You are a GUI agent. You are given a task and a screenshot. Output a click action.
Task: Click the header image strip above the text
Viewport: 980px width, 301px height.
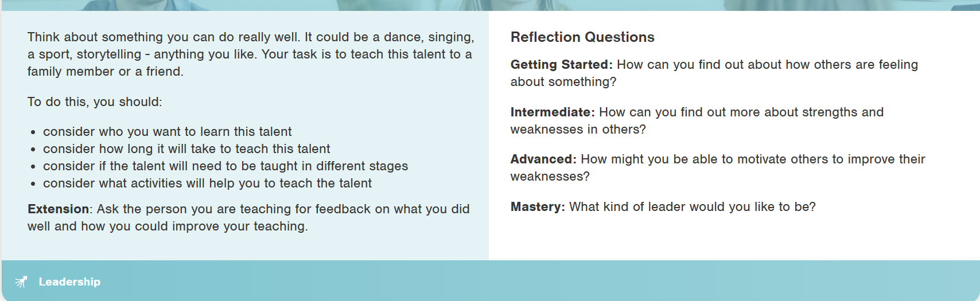490,5
